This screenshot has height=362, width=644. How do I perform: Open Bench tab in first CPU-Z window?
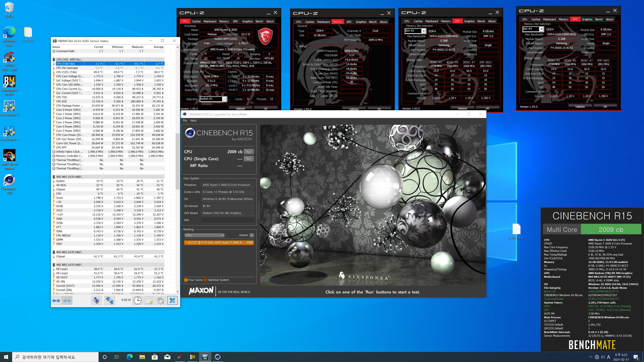[259, 21]
